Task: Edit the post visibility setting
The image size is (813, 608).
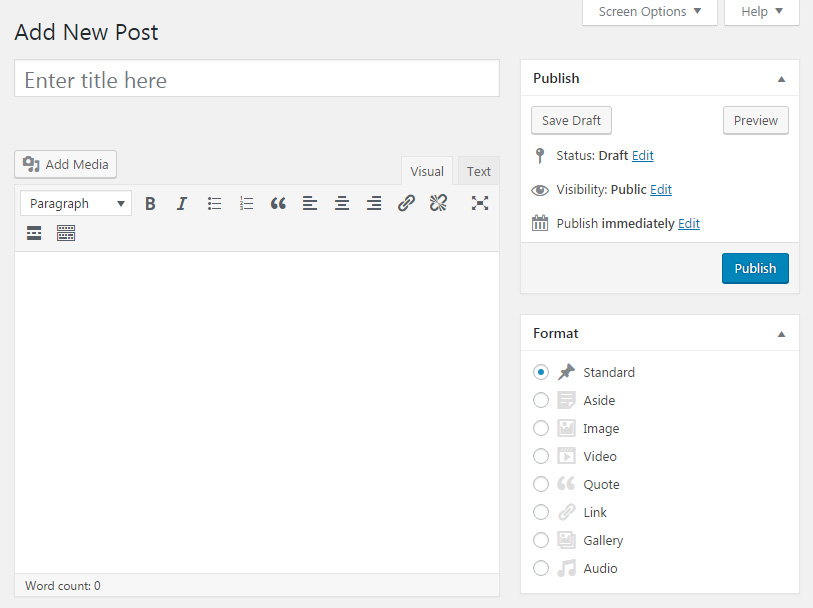Action: tap(662, 189)
